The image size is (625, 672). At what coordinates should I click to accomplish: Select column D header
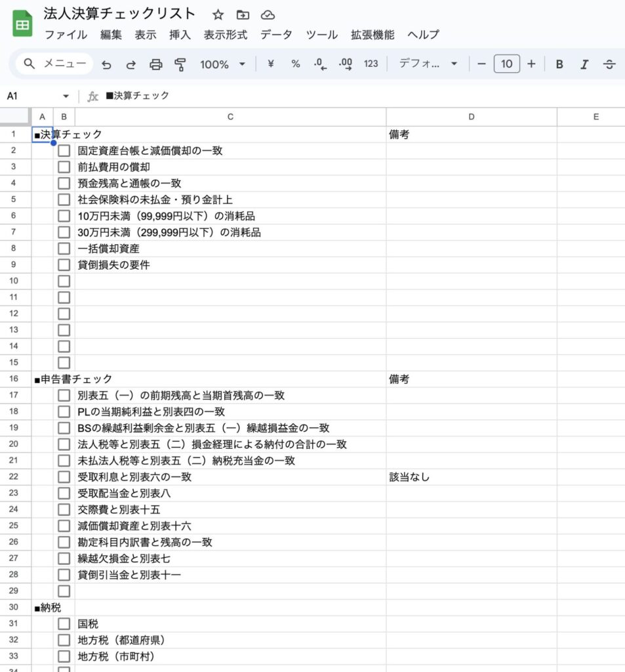pos(472,117)
